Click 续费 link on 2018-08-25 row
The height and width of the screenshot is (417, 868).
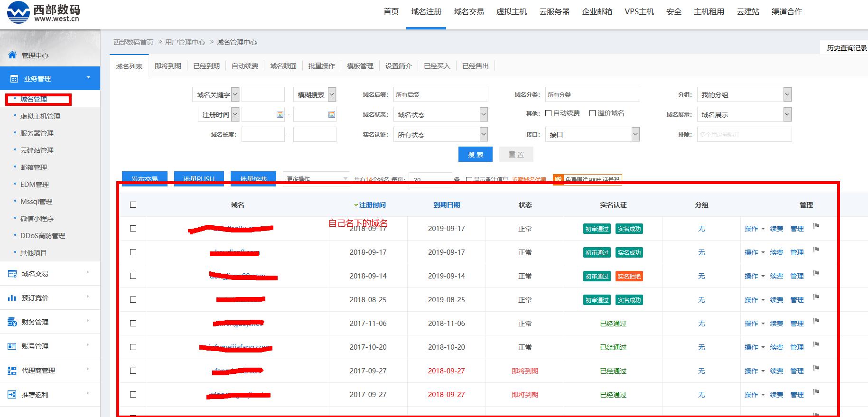[776, 300]
